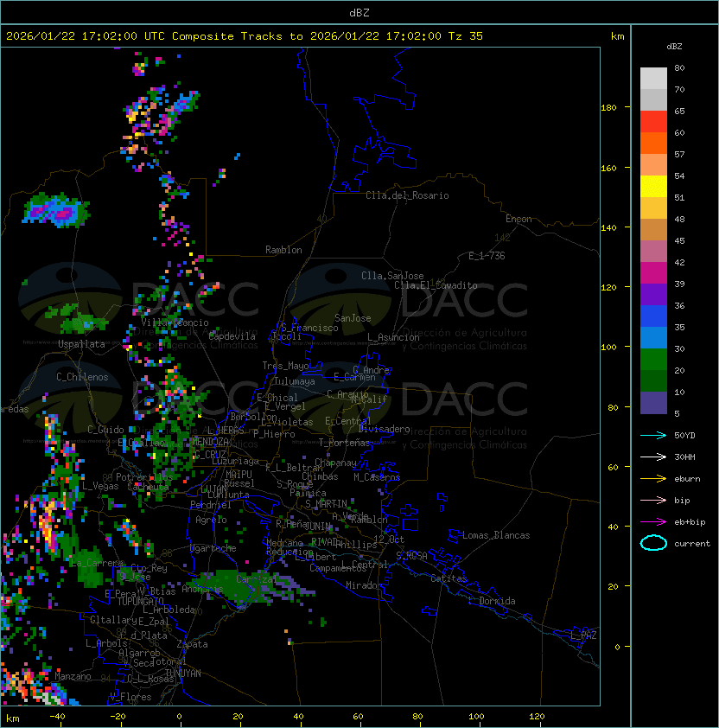Screen dimensions: 719x728
Task: Click the 'dBZ' title at top center
Action: tap(359, 12)
